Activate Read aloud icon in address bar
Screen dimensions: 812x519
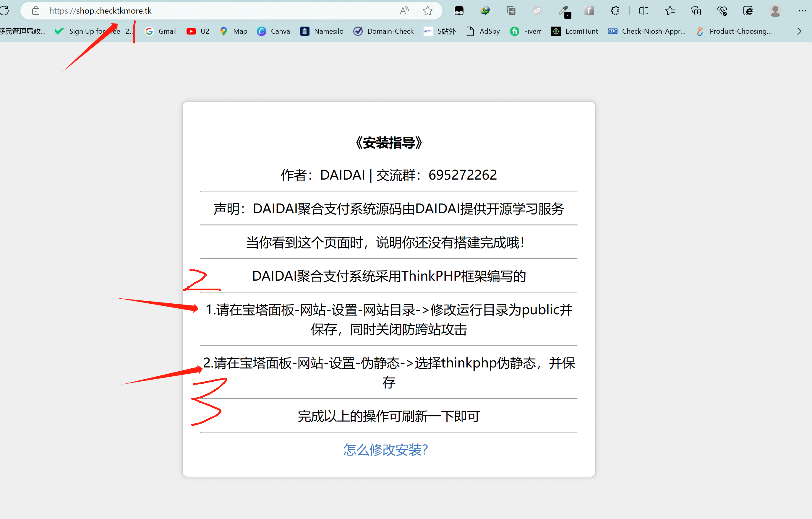(x=404, y=11)
